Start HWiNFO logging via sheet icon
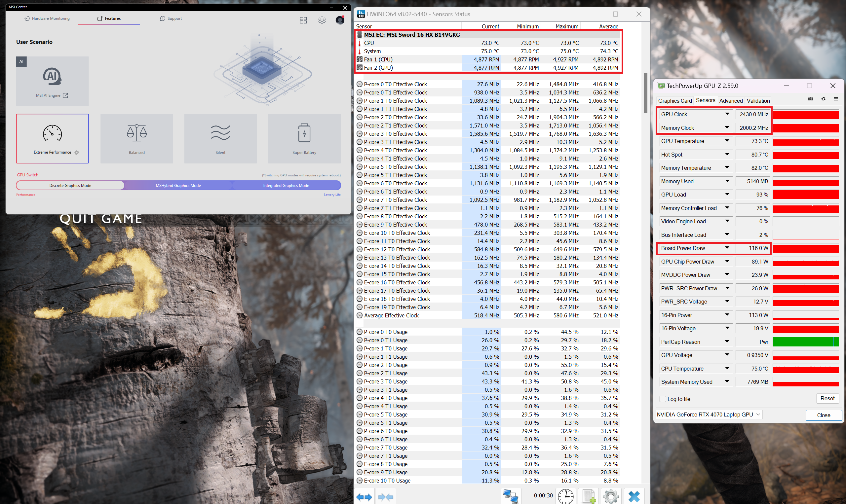This screenshot has height=504, width=846. pos(589,496)
